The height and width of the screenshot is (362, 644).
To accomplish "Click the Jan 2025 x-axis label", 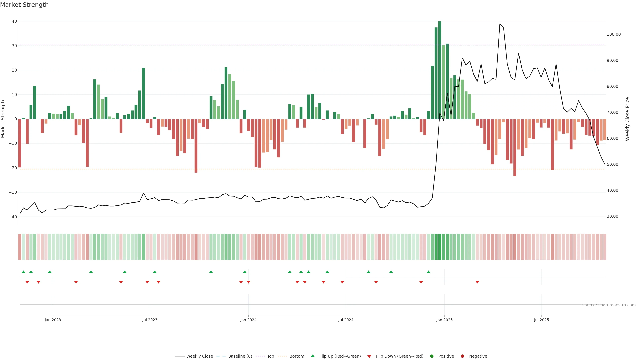I will [x=444, y=320].
